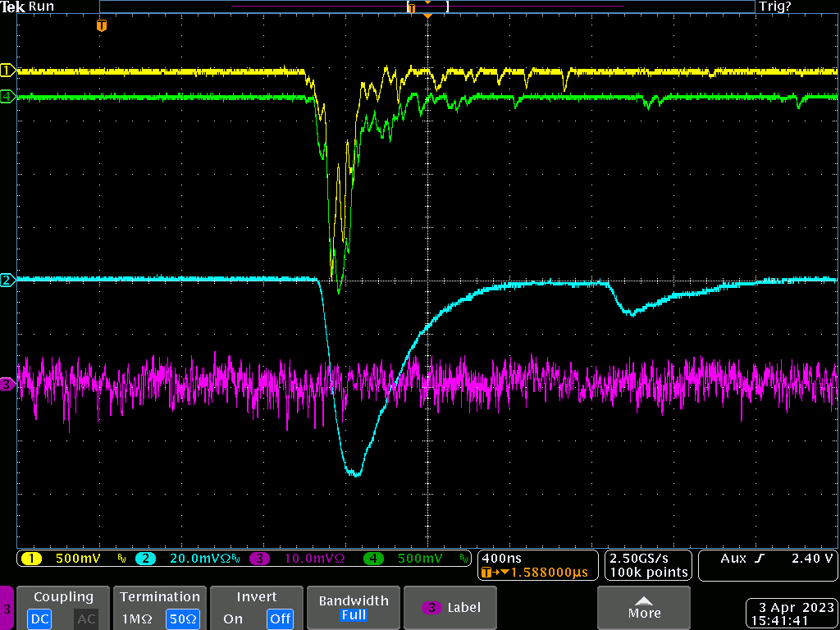Select 1MΩ termination
The image size is (840, 630).
click(136, 619)
